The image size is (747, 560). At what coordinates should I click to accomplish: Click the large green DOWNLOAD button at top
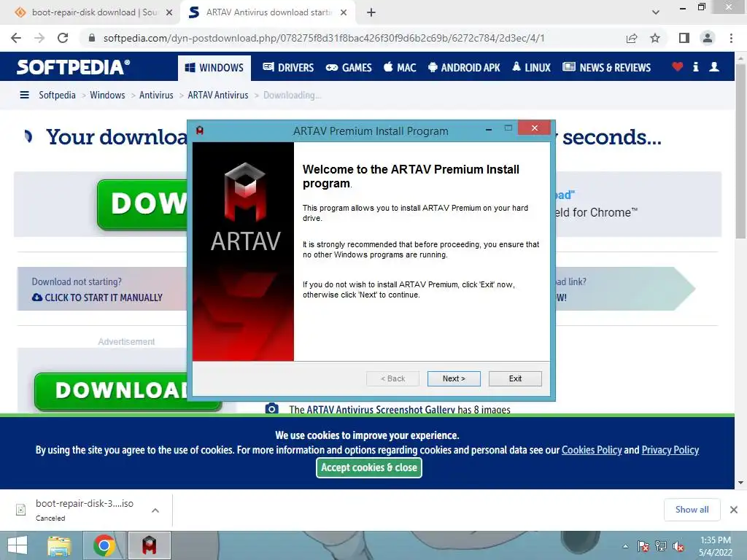click(x=142, y=204)
